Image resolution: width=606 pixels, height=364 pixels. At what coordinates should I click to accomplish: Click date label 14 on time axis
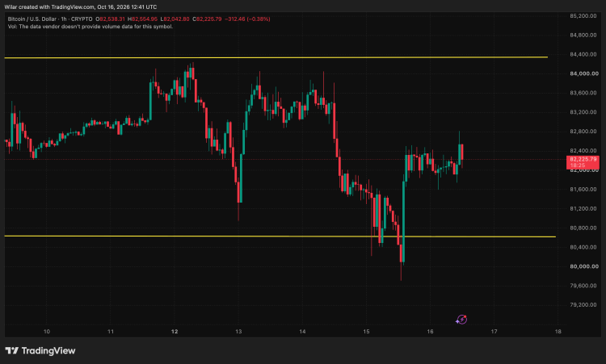point(302,332)
